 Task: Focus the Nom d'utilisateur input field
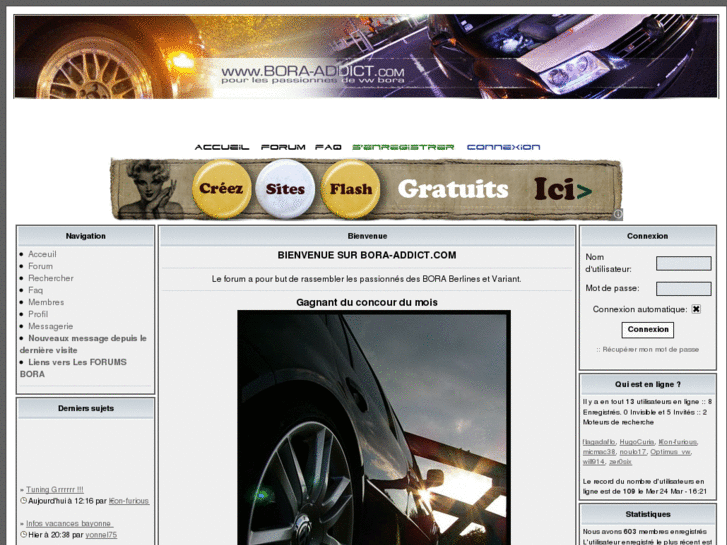(683, 263)
